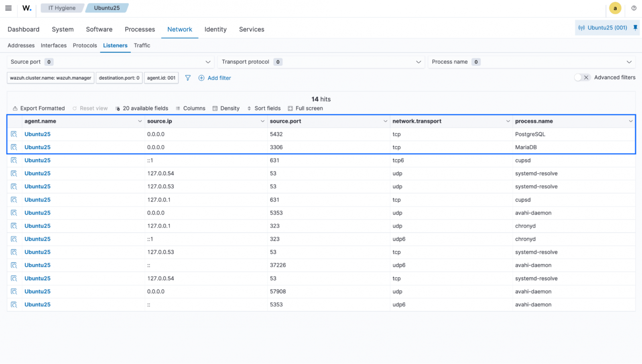The height and width of the screenshot is (364, 642).
Task: Expand the agent.name column header menu
Action: click(140, 121)
